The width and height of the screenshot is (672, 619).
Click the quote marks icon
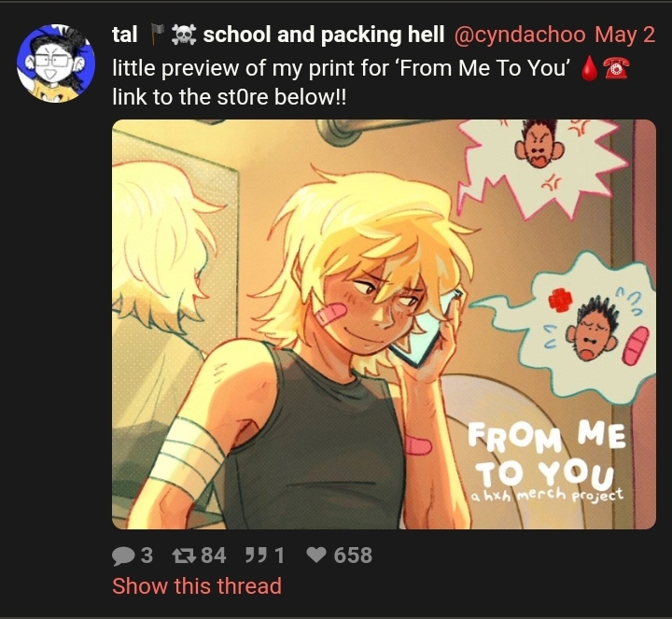point(254,556)
